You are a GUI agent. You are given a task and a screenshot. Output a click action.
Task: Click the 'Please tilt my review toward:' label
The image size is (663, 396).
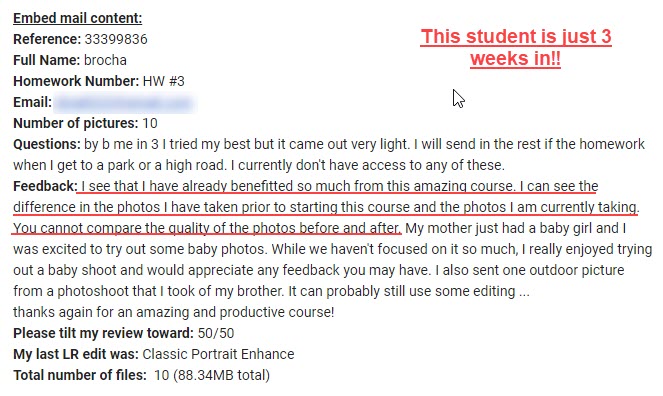coord(104,333)
